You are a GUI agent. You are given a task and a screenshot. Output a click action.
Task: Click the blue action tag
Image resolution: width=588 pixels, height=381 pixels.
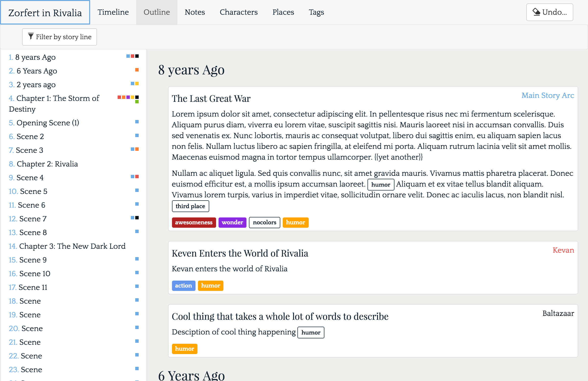pos(183,286)
